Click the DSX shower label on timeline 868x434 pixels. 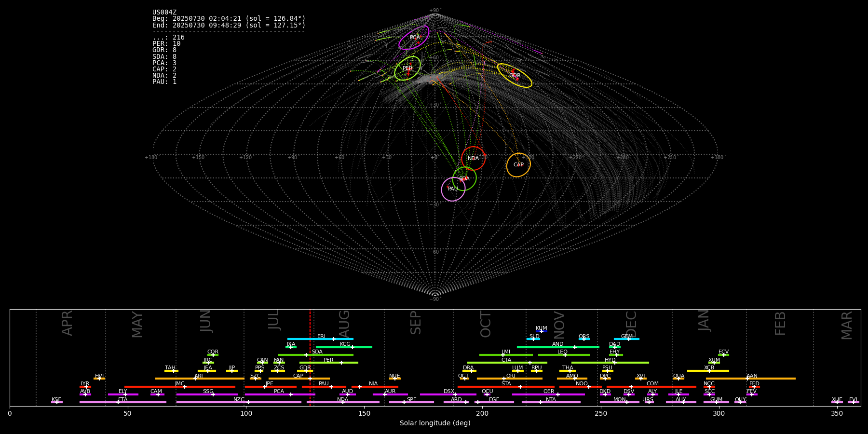click(x=449, y=392)
